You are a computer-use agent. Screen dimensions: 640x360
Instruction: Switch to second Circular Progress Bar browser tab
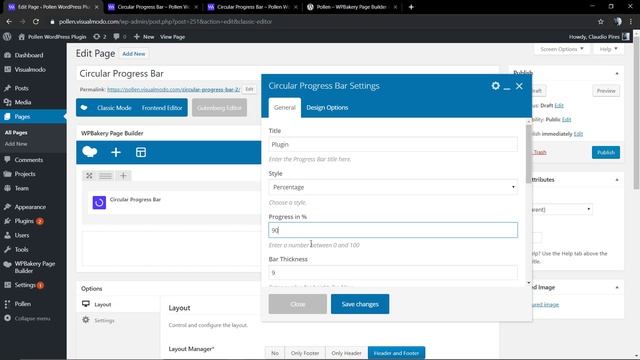(x=252, y=7)
